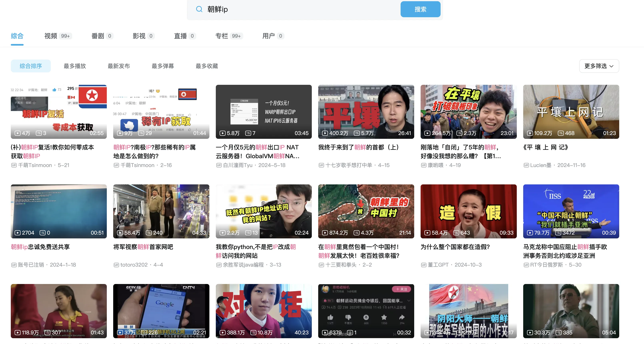644x344 pixels.
Task: Open the 专栏 99+ tab
Action: tap(229, 36)
